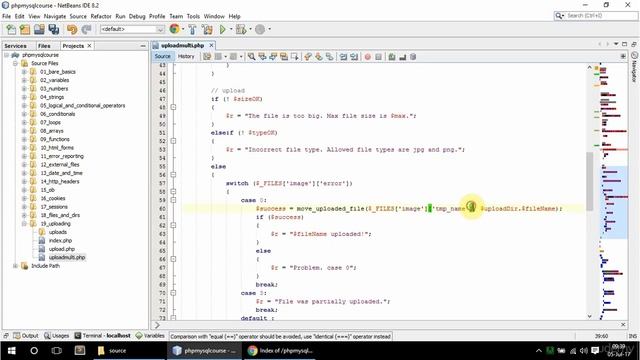Switch to the Services tab
This screenshot has width=640, height=360.
pyautogui.click(x=16, y=46)
